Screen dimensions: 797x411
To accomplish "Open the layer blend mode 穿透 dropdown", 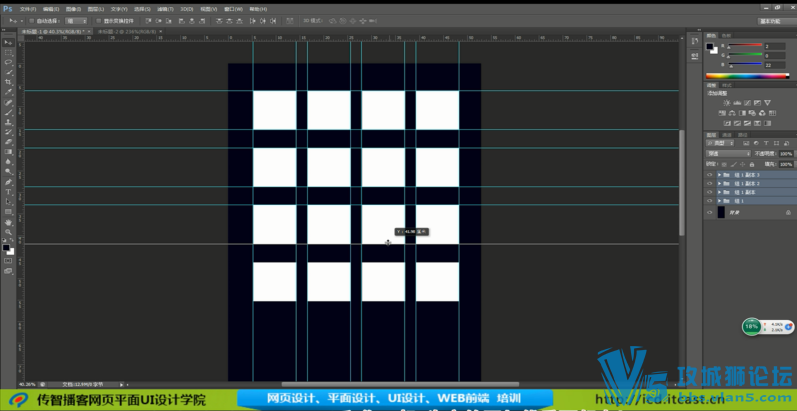I will pyautogui.click(x=728, y=153).
